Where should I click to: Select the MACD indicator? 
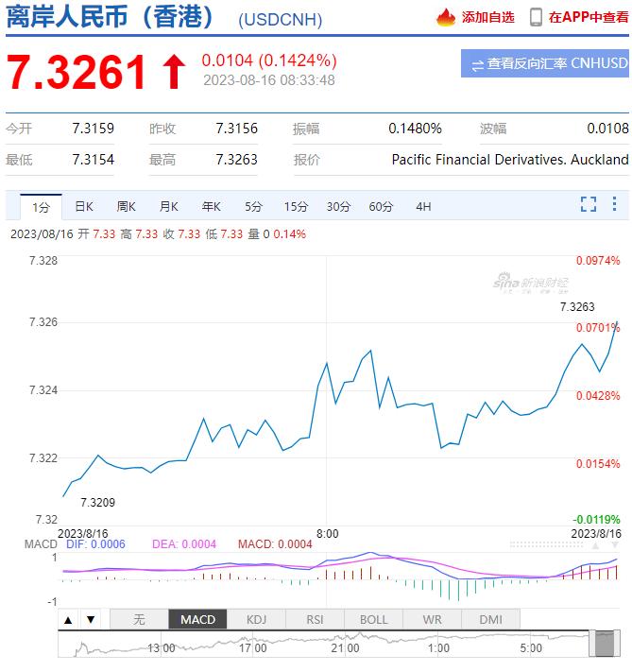[198, 620]
